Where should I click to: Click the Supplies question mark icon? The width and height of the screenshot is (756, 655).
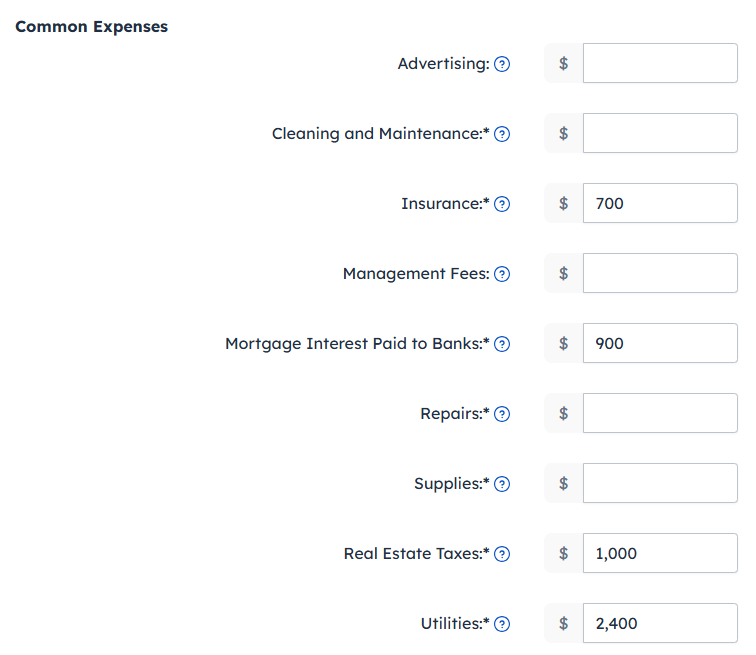click(x=503, y=484)
